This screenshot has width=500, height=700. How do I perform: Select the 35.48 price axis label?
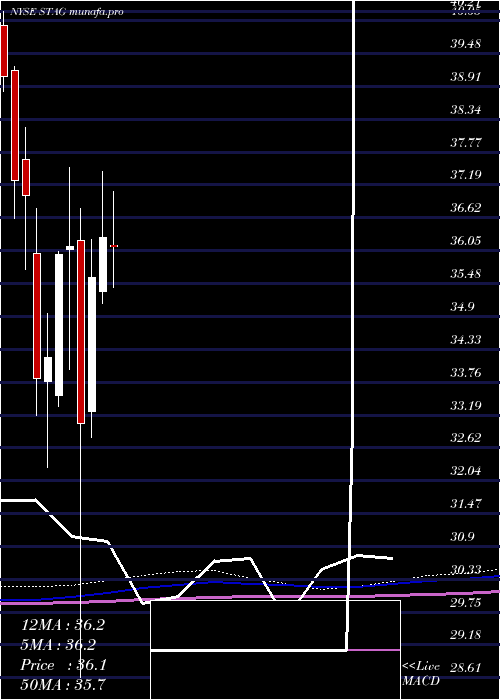[x=466, y=274]
